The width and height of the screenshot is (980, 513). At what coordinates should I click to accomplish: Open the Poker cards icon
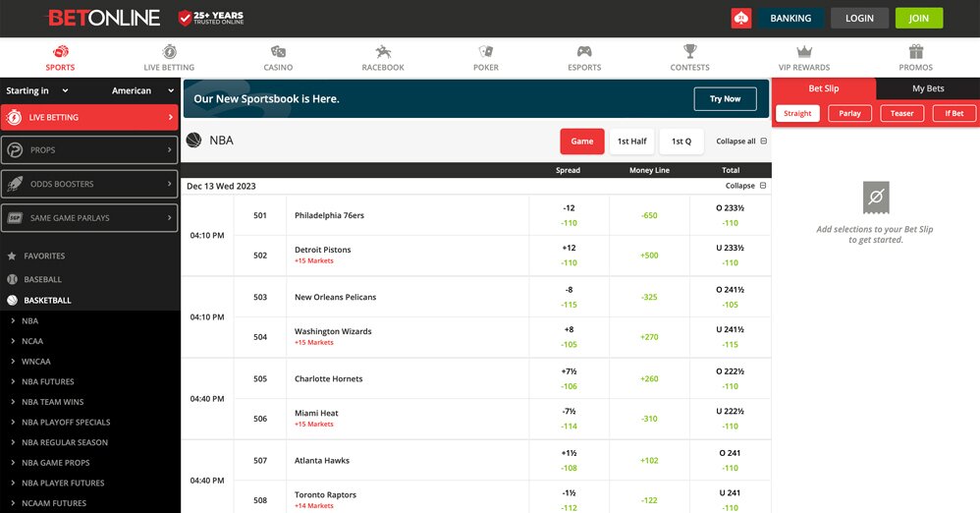coord(486,51)
